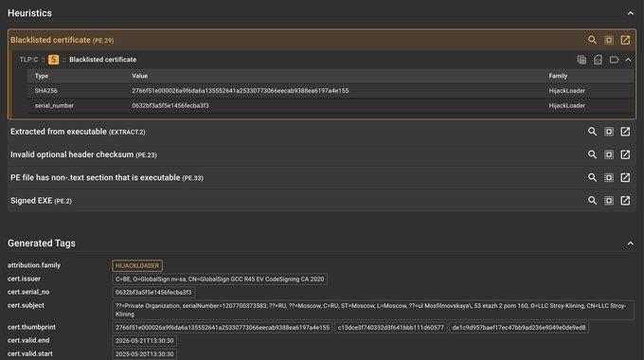Screen dimensions: 644x360
Task: Click thumbprint tag starting with 2766f51e
Action: [223, 328]
